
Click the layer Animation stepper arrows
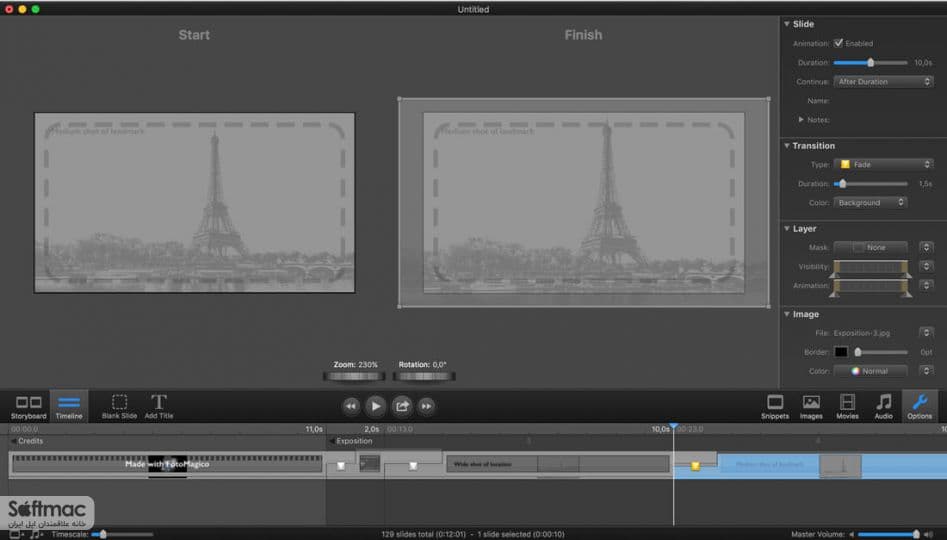[926, 285]
